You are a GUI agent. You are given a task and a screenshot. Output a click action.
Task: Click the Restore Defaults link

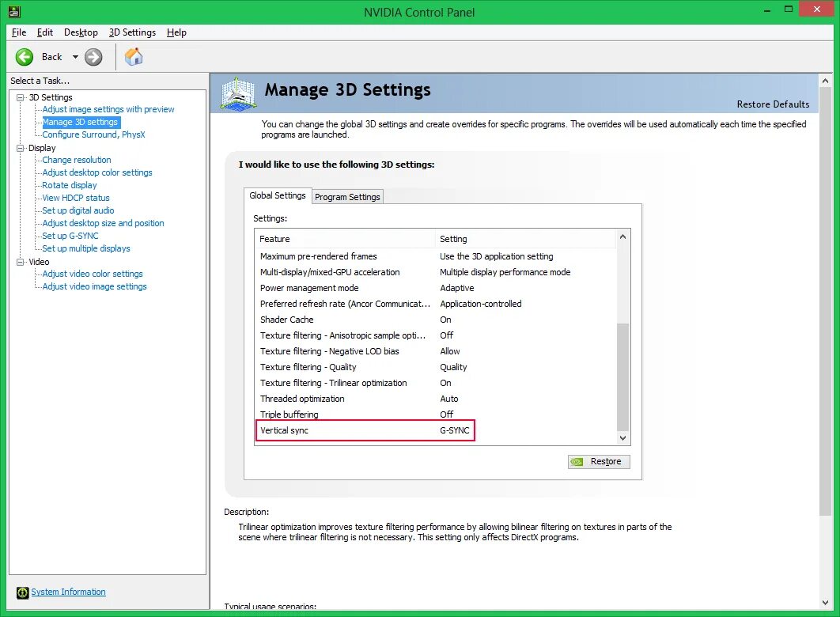click(x=773, y=104)
